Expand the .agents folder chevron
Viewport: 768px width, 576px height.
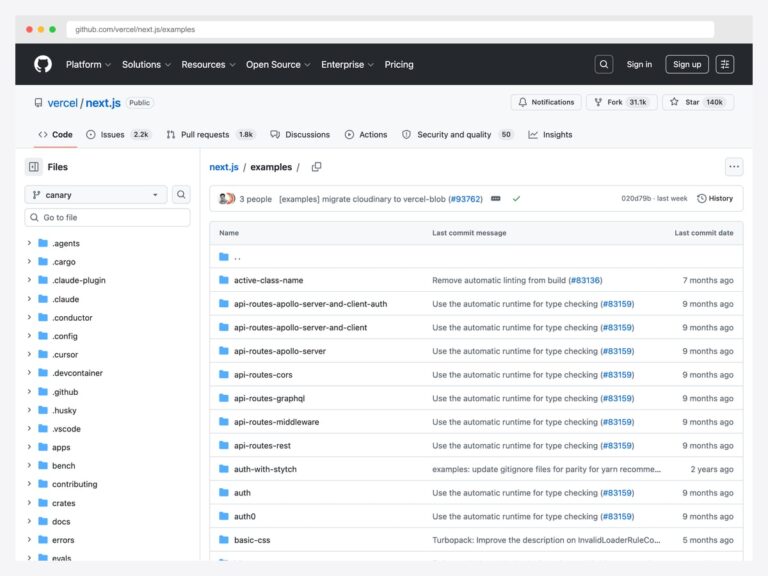point(29,243)
